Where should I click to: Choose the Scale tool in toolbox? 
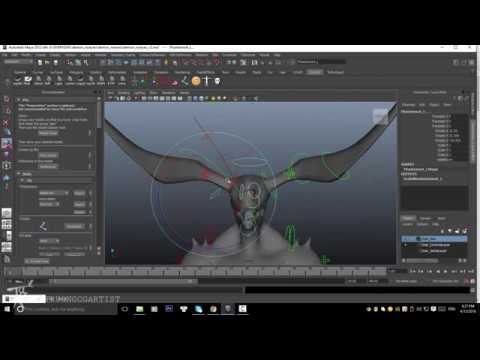click(7, 154)
